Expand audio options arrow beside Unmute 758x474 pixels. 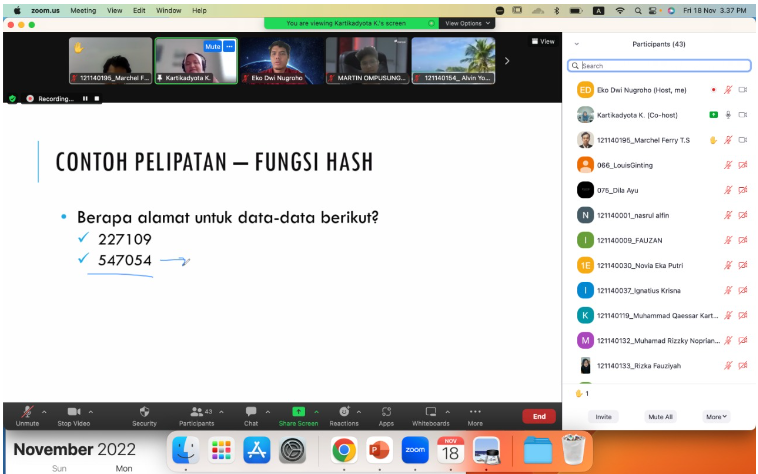point(45,411)
